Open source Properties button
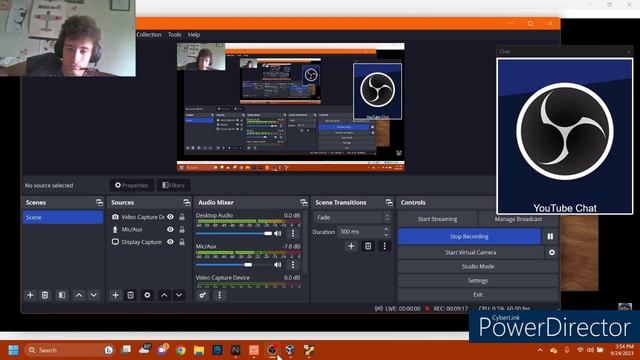The image size is (640, 360). tap(132, 185)
